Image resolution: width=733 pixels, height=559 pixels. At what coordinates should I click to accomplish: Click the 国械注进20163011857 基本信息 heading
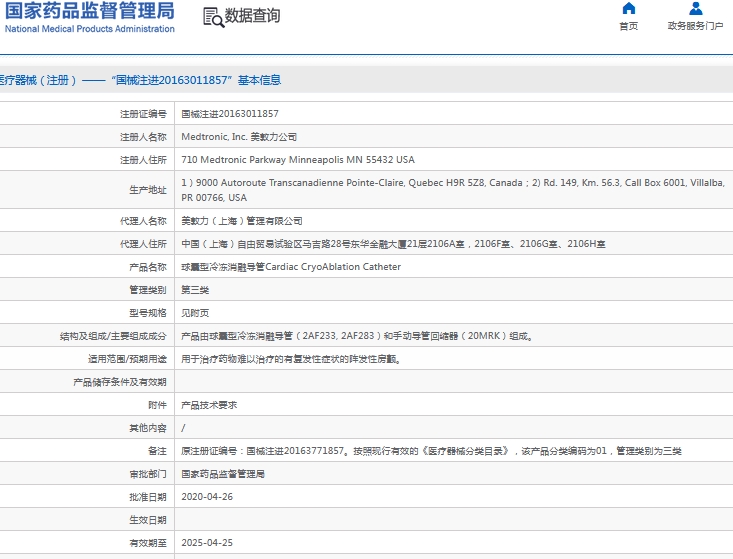point(196,80)
